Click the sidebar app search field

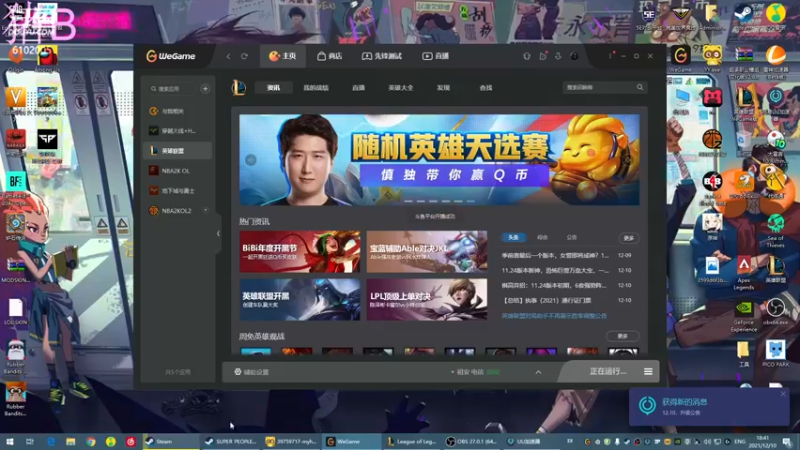click(x=170, y=89)
